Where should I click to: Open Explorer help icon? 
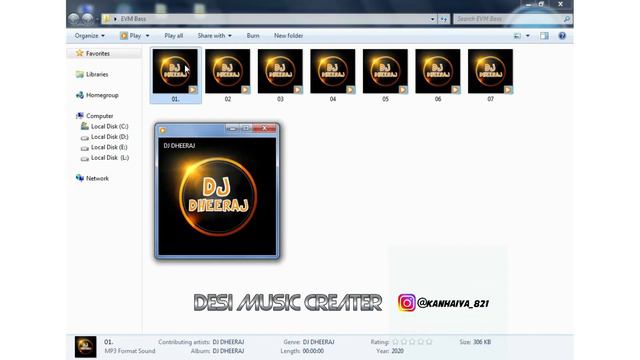[562, 36]
